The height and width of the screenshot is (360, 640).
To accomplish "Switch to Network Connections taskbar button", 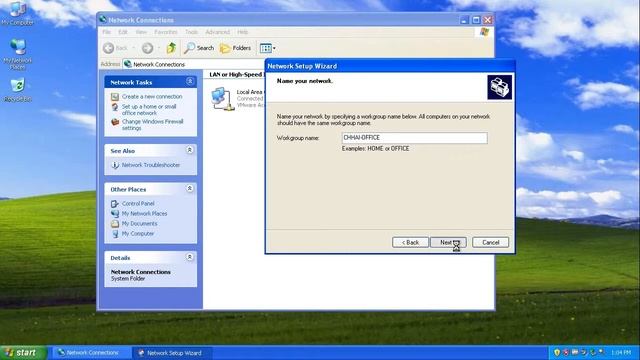I will 91,353.
